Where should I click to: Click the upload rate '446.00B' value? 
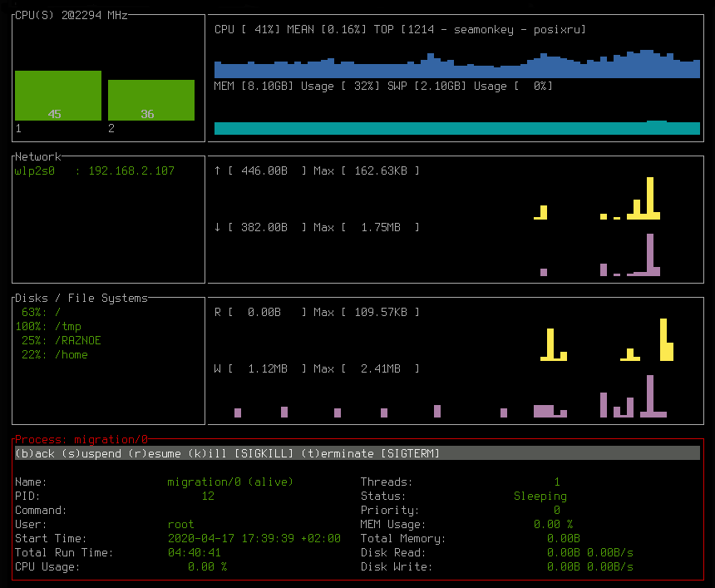point(264,171)
